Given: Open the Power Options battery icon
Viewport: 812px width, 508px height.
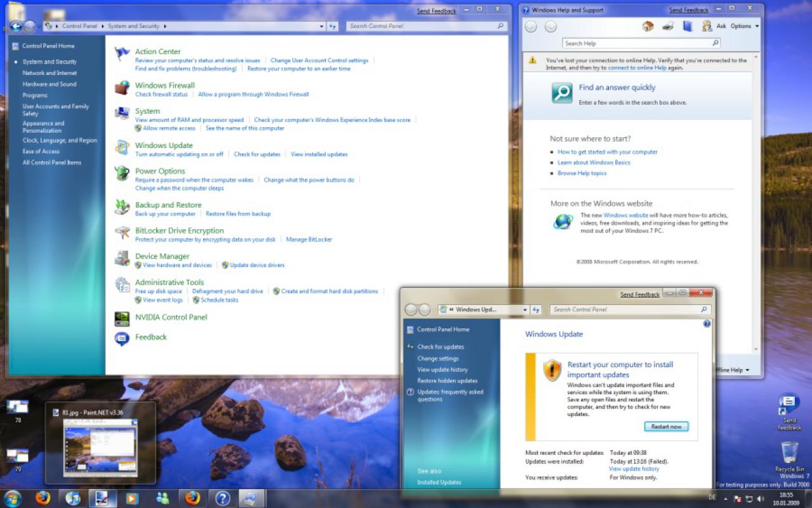Looking at the screenshot, I should tap(122, 173).
